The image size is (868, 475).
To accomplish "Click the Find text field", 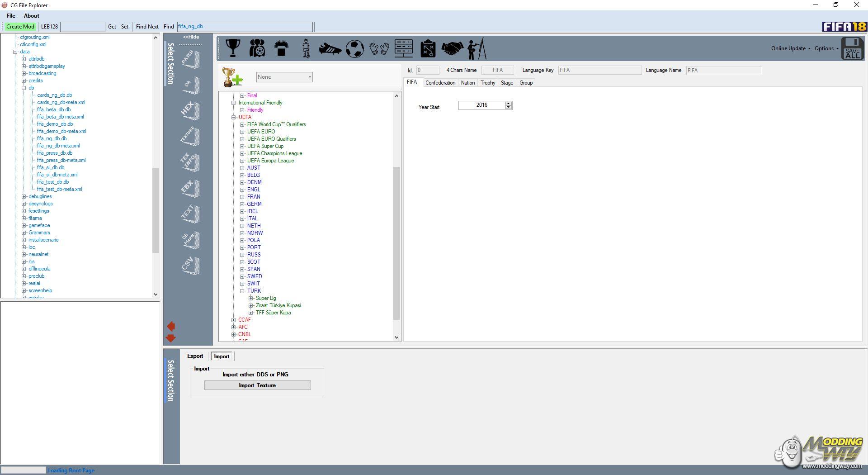I will (x=245, y=27).
